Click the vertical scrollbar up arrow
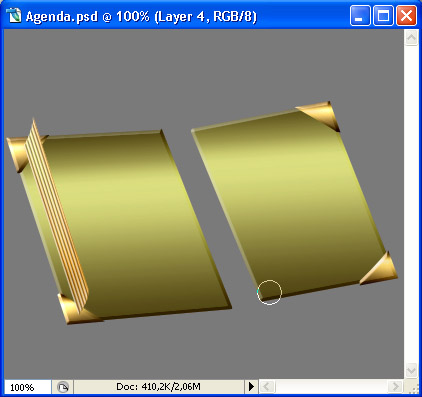The image size is (422, 397). click(411, 37)
